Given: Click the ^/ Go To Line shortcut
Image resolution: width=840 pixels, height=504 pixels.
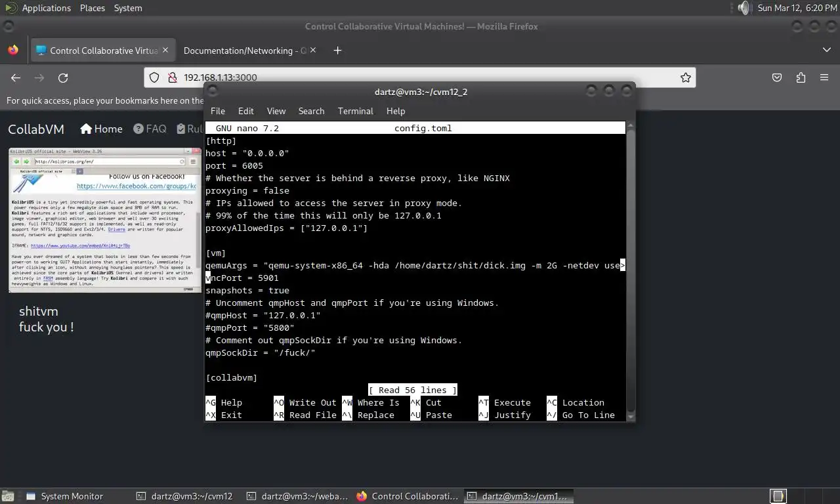Looking at the screenshot, I should coord(581,415).
